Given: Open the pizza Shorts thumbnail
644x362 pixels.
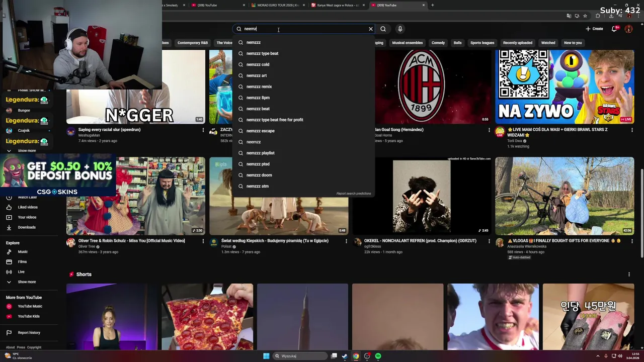Looking at the screenshot, I should point(207,317).
